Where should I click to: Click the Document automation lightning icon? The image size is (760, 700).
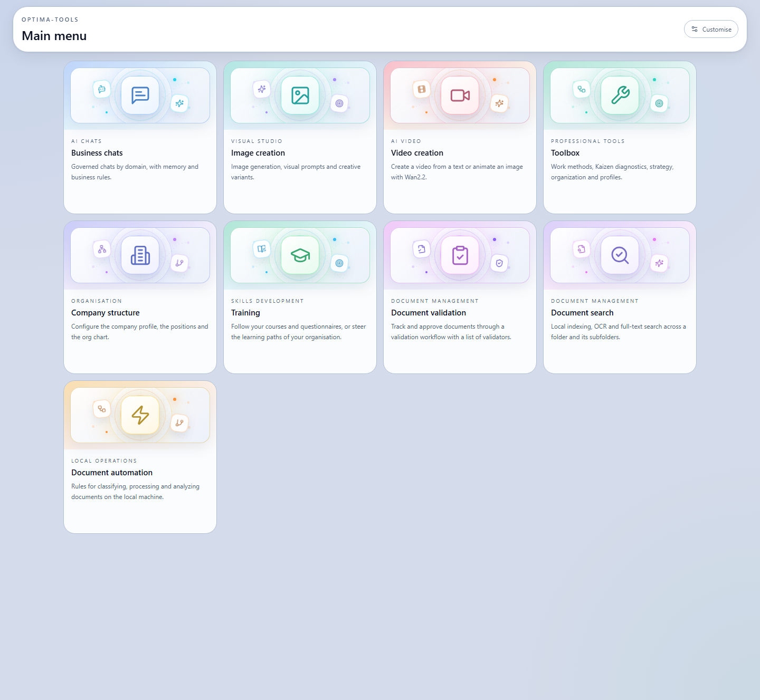click(x=140, y=415)
